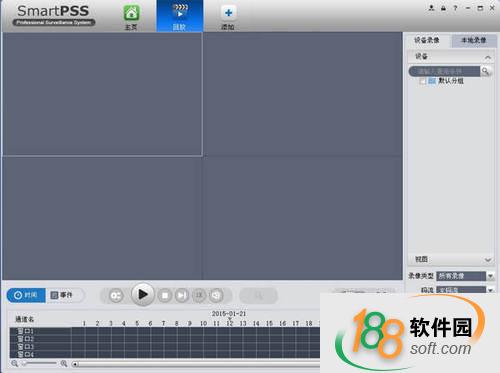
Task: Open the user account icon in title bar
Action: pyautogui.click(x=431, y=8)
